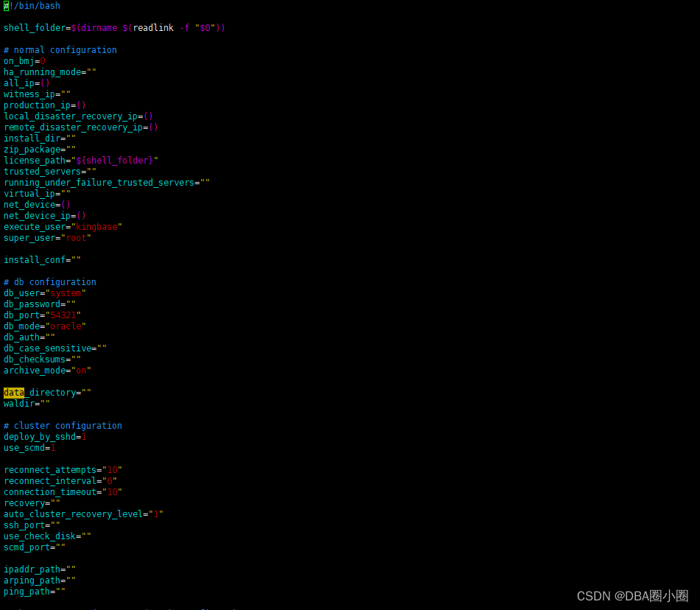Click the highlighted word data in data_directory
Viewport: 700px width, 610px height.
(13, 392)
